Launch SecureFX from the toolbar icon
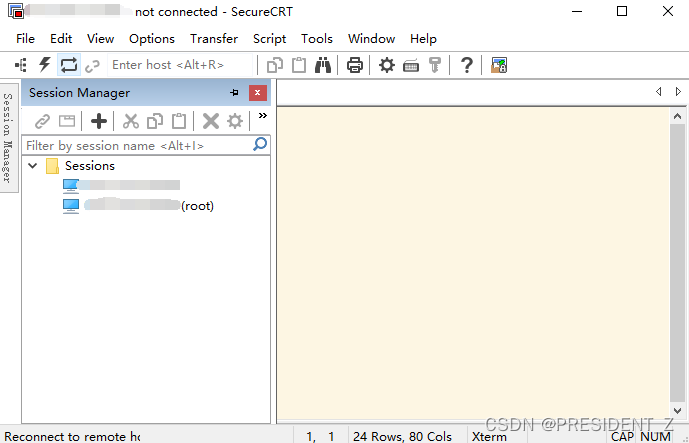Screen dimensions: 689x443 pos(499,65)
